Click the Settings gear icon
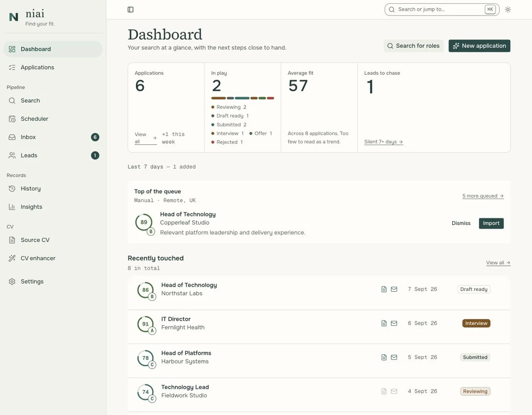 tap(12, 282)
